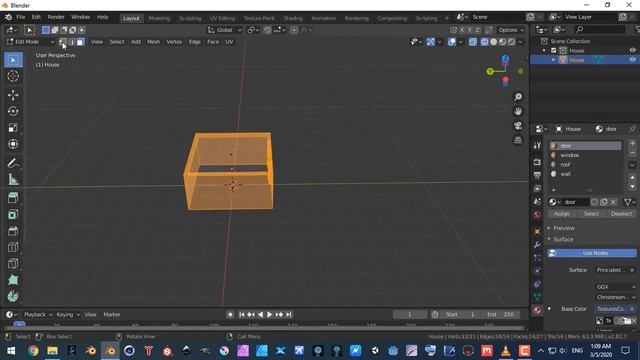Open the Playback dropdown
Screen dimensions: 640x360
(38, 315)
